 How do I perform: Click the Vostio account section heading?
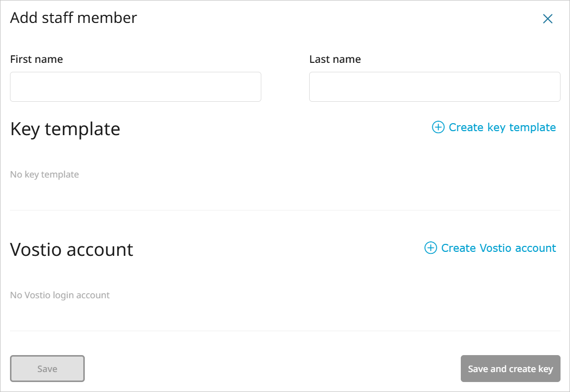pyautogui.click(x=71, y=249)
